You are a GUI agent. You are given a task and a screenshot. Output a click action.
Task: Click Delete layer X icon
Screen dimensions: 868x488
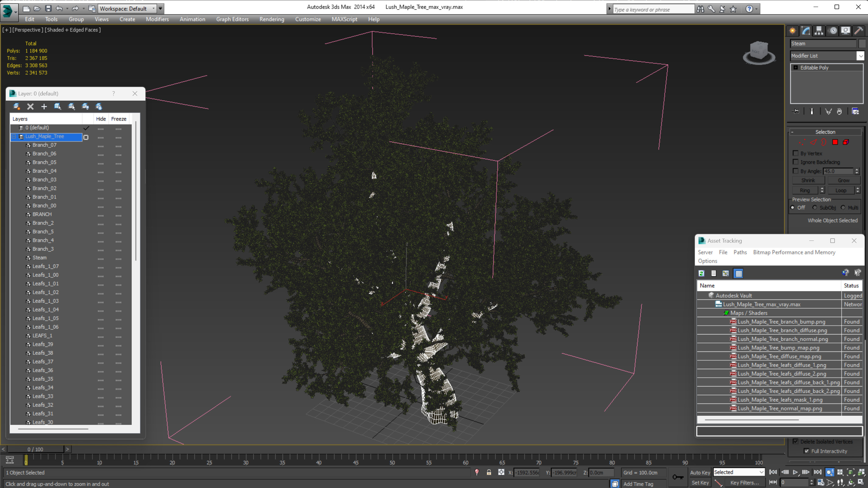(30, 106)
